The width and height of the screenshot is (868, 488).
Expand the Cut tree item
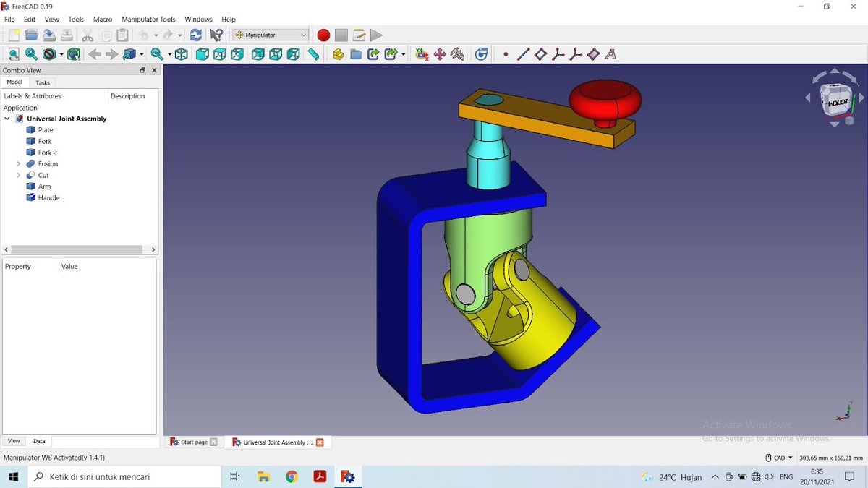click(x=19, y=175)
